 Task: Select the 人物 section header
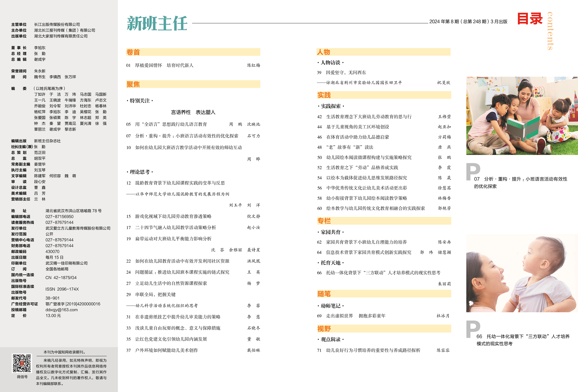pyautogui.click(x=323, y=52)
